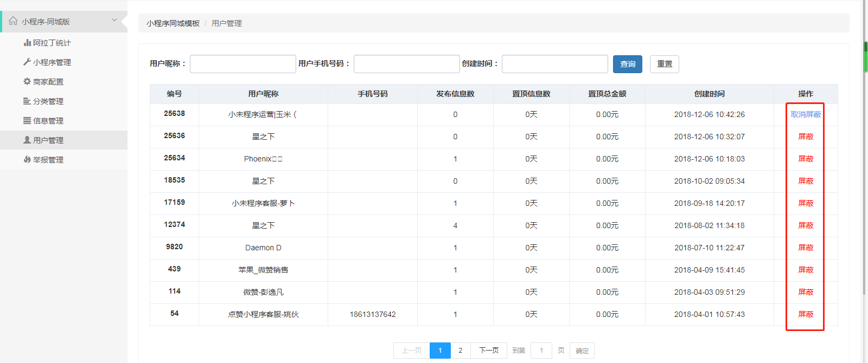The image size is (868, 363).
Task: Click the page number jump input
Action: click(x=541, y=351)
